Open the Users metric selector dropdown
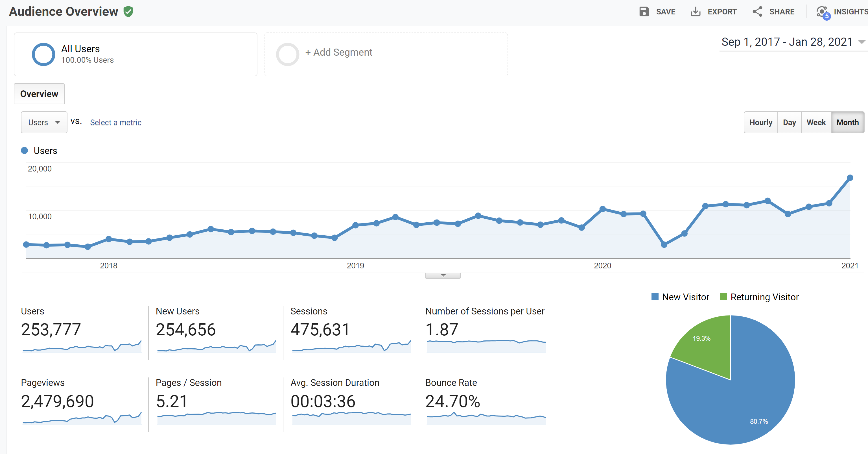The image size is (868, 454). pos(44,122)
